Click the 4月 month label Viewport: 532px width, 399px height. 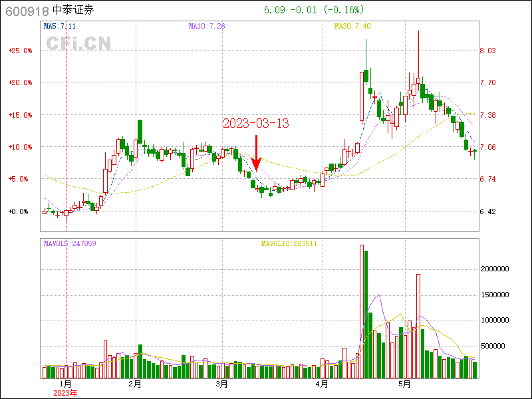coord(322,384)
